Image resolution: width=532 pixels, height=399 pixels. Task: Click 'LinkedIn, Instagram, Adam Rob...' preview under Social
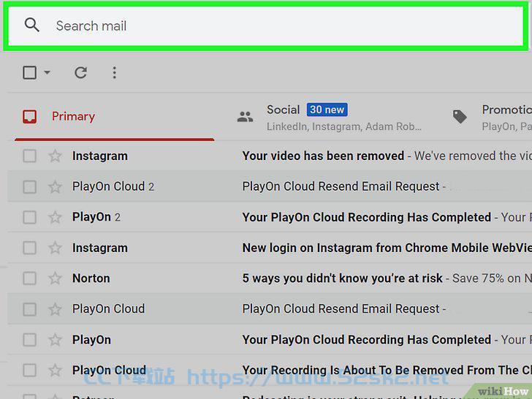point(343,126)
